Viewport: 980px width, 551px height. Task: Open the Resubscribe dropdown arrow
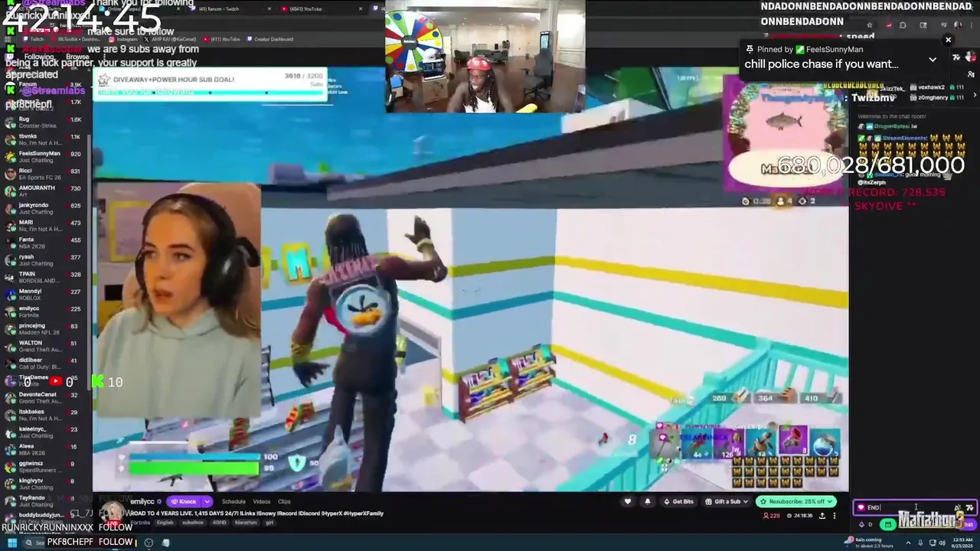pos(831,502)
